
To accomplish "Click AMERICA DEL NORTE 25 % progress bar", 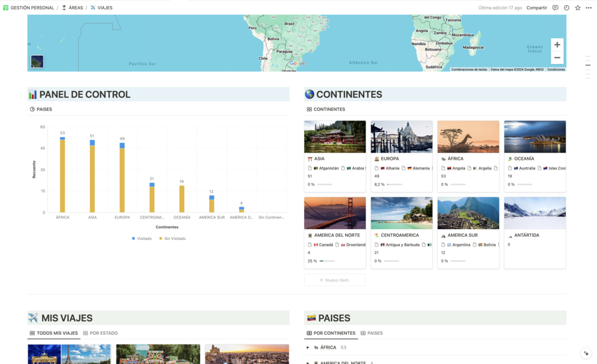I will pos(327,261).
